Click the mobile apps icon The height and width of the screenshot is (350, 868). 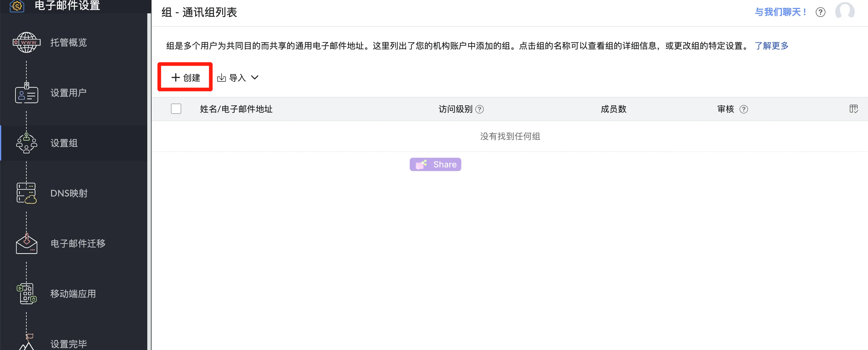click(x=27, y=294)
